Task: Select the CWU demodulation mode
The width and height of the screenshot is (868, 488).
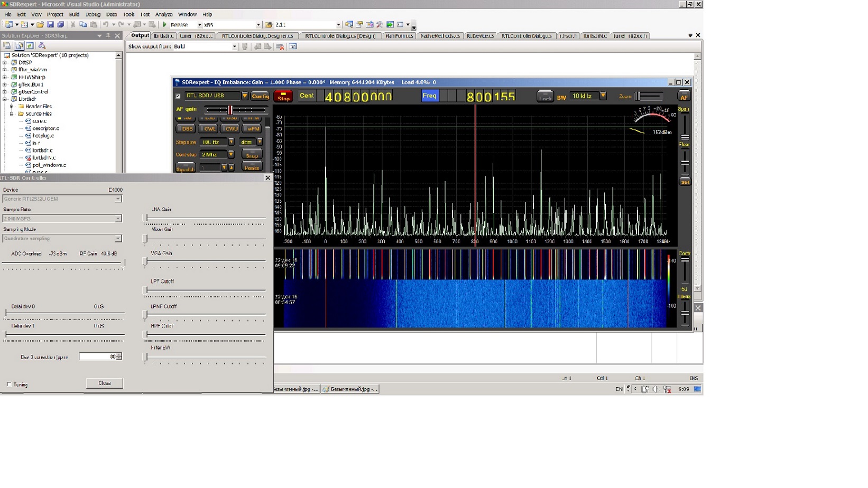Action: (x=230, y=129)
